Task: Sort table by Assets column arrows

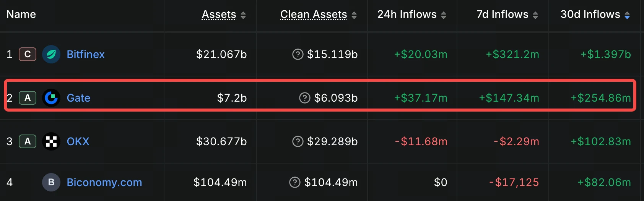Action: click(x=243, y=15)
